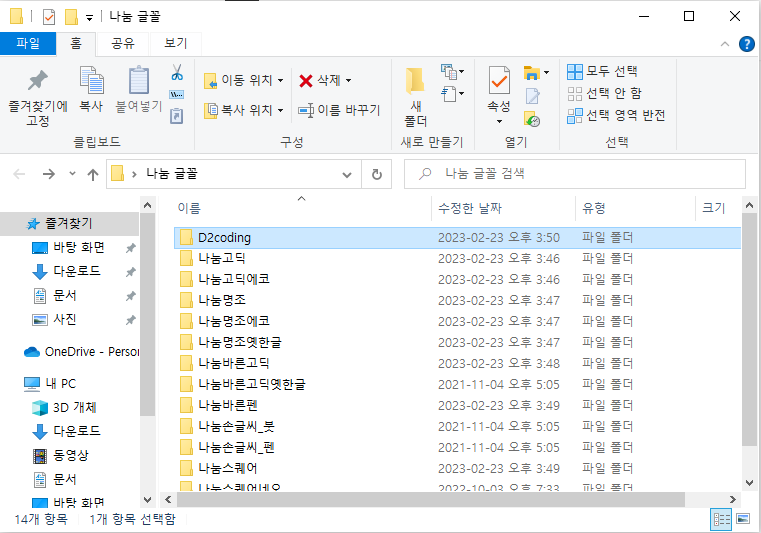The image size is (761, 533).
Task: Click Pin to Quick Access (즐겨찾기에 고정) icon
Action: coord(37,81)
